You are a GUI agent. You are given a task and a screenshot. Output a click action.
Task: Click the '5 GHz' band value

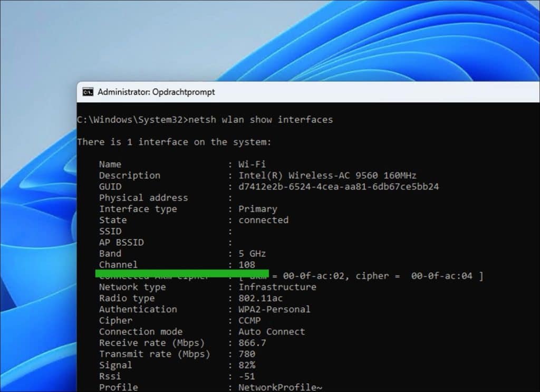click(252, 254)
